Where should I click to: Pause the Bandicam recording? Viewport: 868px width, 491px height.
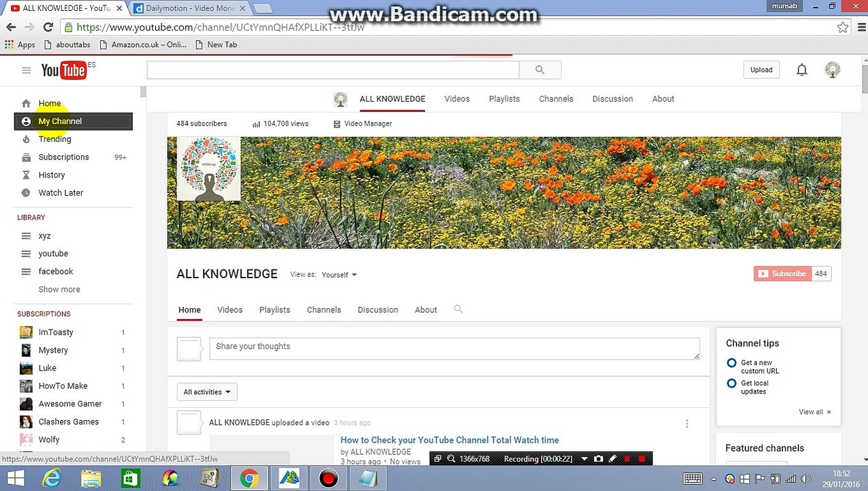[627, 459]
